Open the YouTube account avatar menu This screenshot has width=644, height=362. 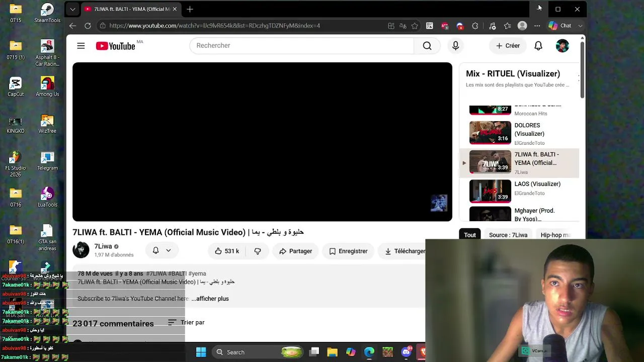tap(562, 46)
